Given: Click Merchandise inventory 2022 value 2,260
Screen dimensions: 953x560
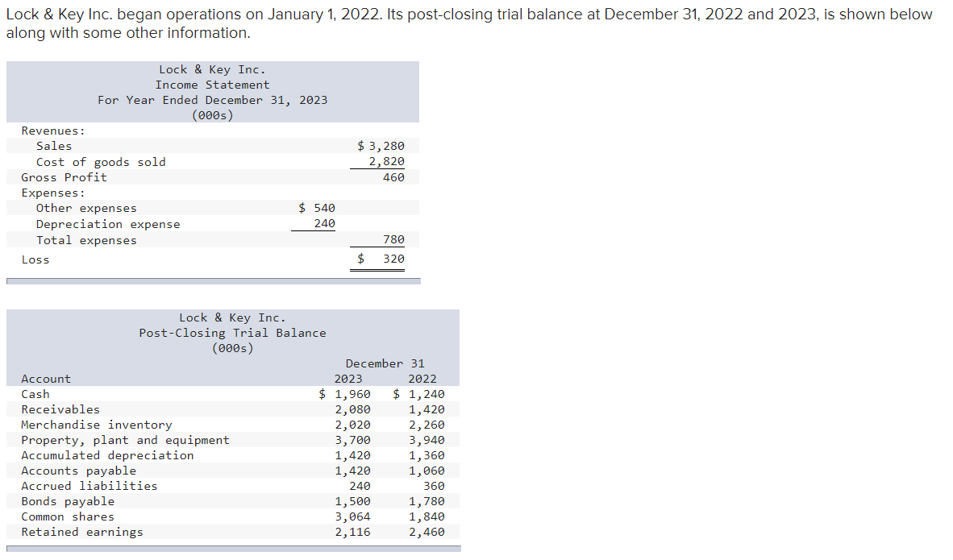Looking at the screenshot, I should tap(427, 425).
